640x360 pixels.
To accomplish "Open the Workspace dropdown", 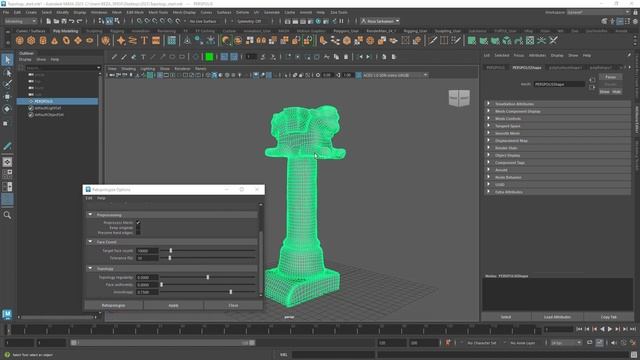I will click(598, 12).
